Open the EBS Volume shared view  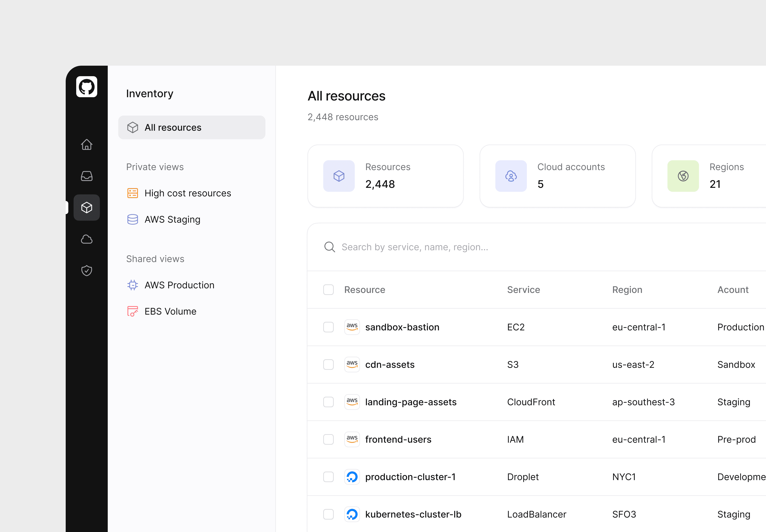[x=170, y=311]
